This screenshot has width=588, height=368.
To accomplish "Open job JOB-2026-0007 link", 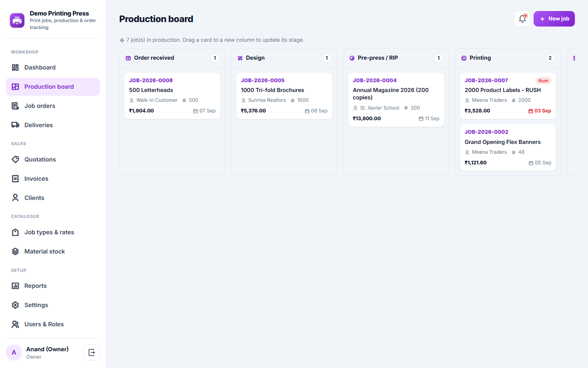I will click(486, 81).
